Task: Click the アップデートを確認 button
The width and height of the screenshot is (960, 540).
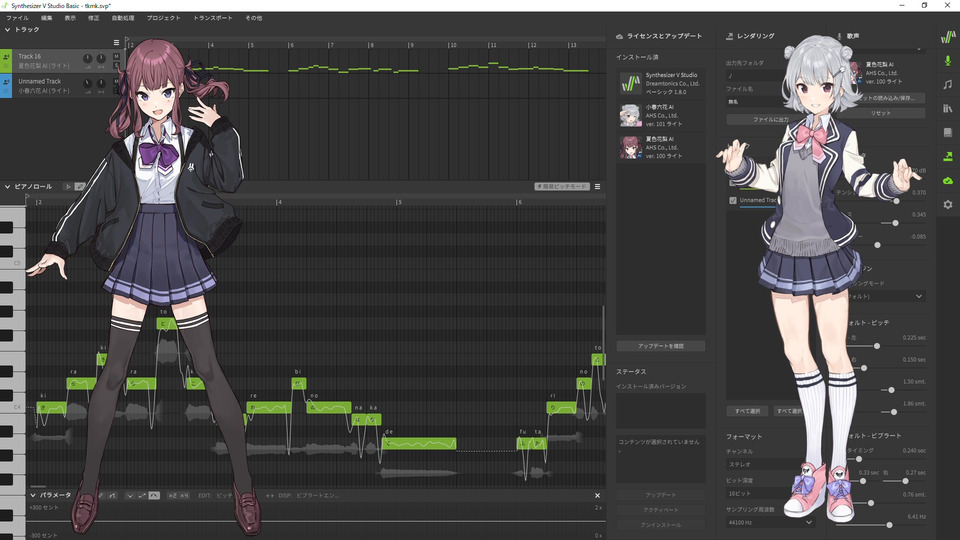Action: click(661, 346)
